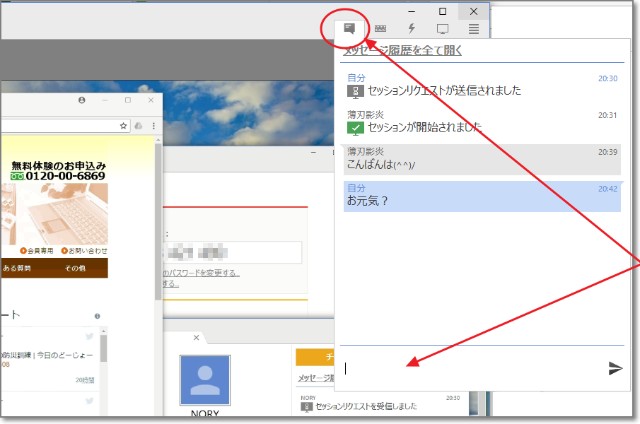
Task: Click the bookmark star in browser address bar
Action: click(x=123, y=125)
